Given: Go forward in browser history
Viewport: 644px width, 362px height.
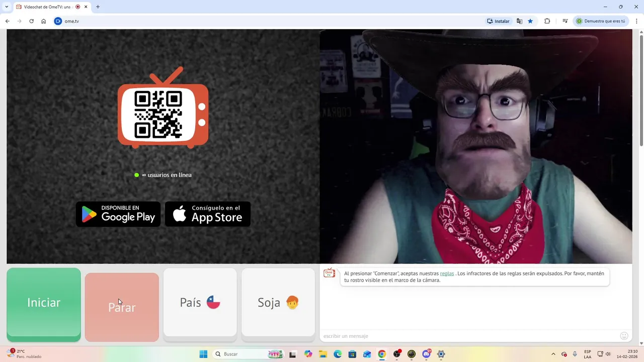Looking at the screenshot, I should (x=20, y=21).
